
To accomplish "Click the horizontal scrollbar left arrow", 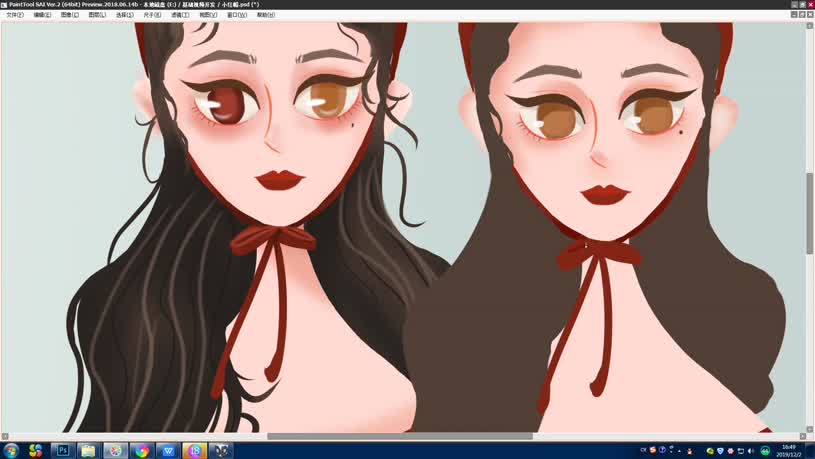I will [5, 436].
